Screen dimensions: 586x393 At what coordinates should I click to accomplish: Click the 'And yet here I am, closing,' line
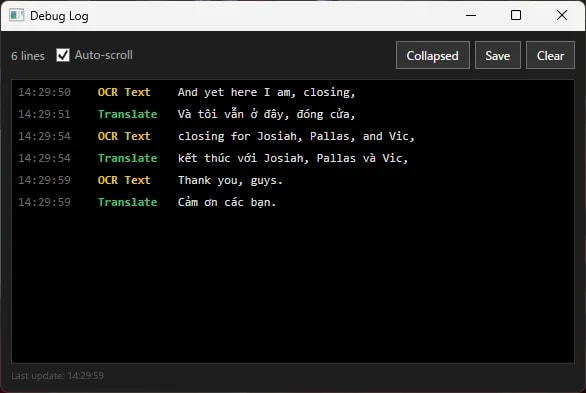(x=266, y=92)
